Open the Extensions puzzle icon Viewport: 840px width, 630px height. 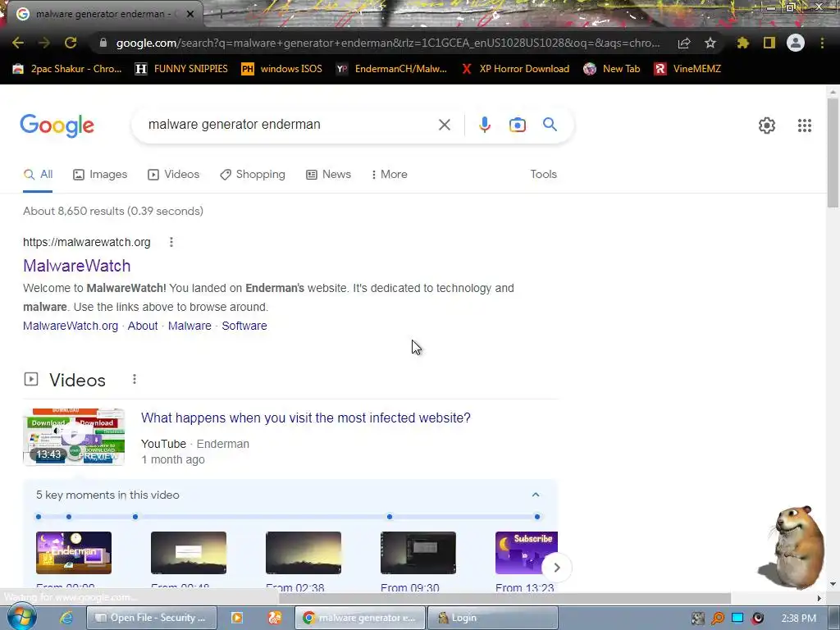pos(742,43)
